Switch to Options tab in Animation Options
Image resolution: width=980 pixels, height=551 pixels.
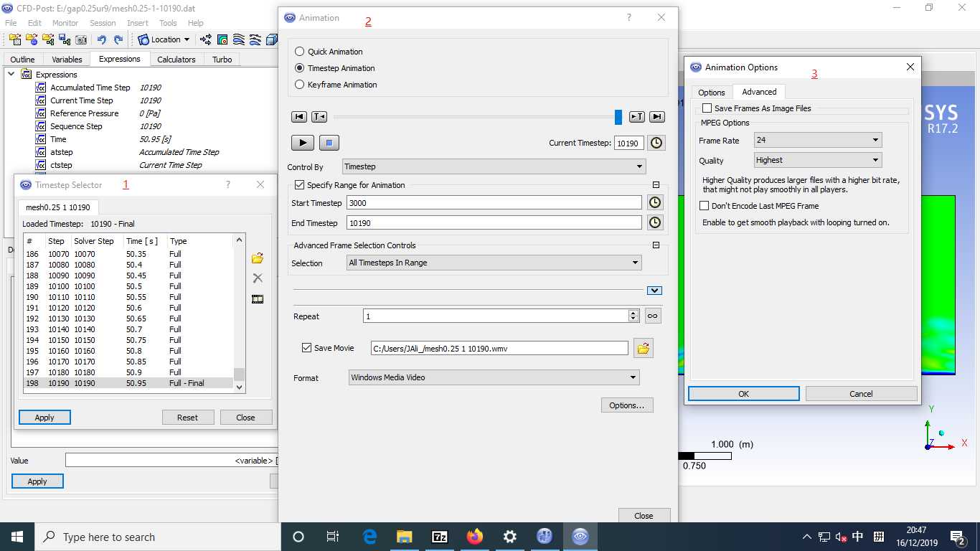click(712, 93)
